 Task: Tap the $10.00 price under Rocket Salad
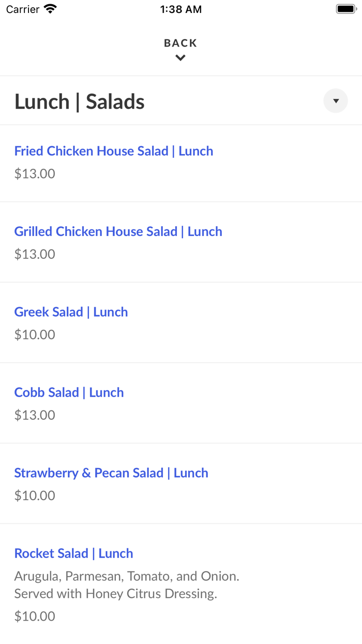(x=35, y=616)
